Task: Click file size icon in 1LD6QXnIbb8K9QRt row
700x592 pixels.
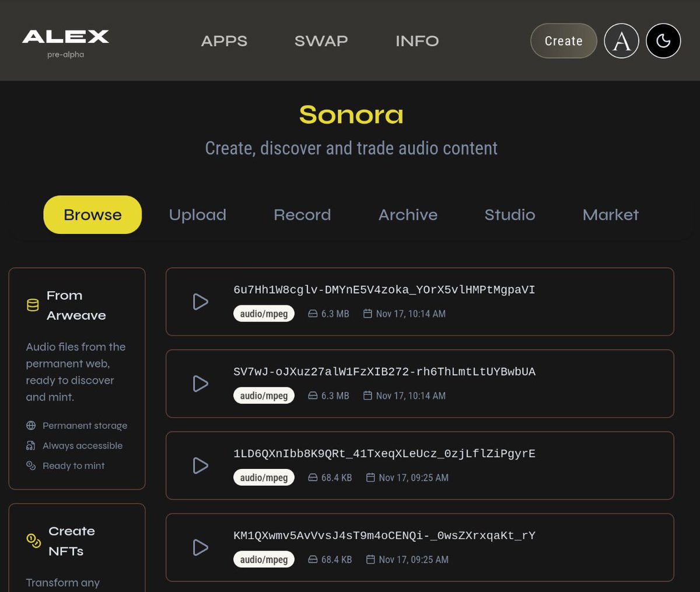Action: tap(313, 478)
